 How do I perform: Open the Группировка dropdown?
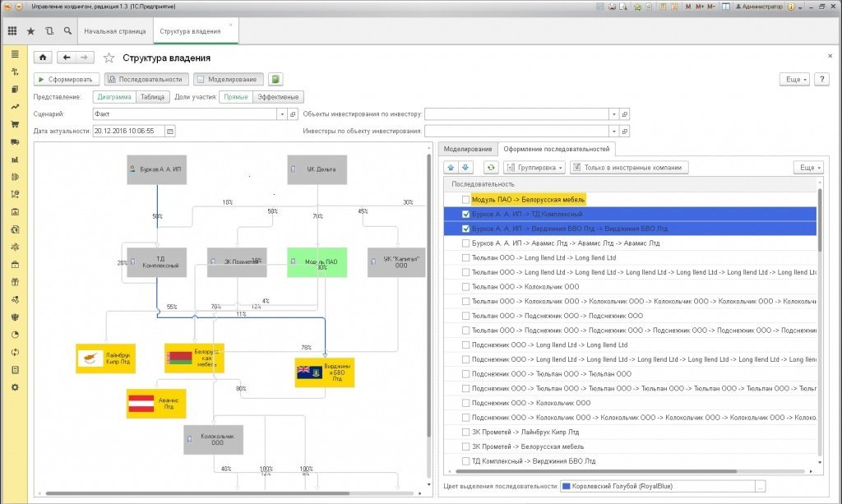coord(534,168)
